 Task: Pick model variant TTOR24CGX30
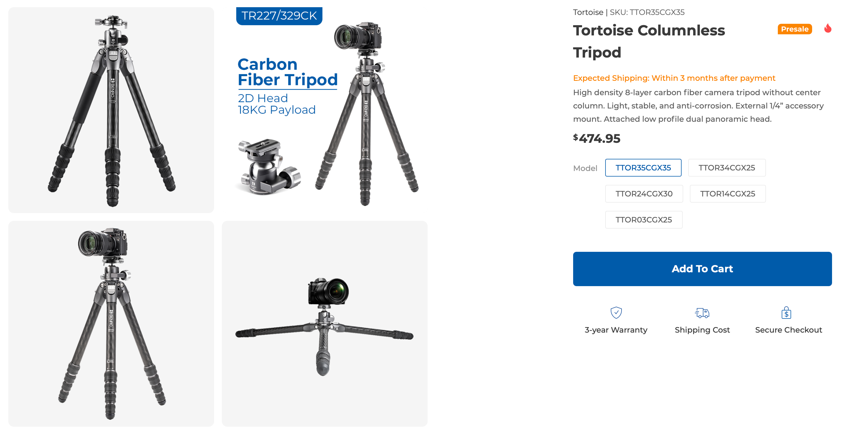(x=644, y=193)
